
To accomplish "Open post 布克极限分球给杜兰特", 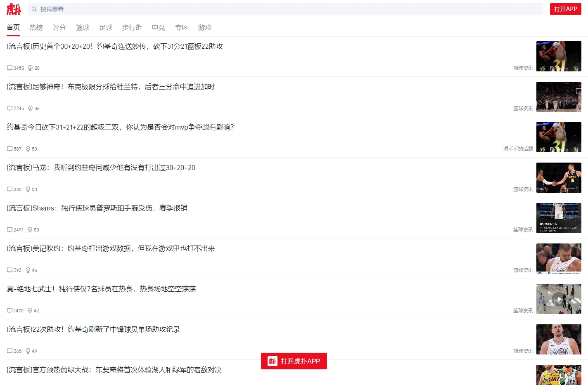I will point(111,87).
